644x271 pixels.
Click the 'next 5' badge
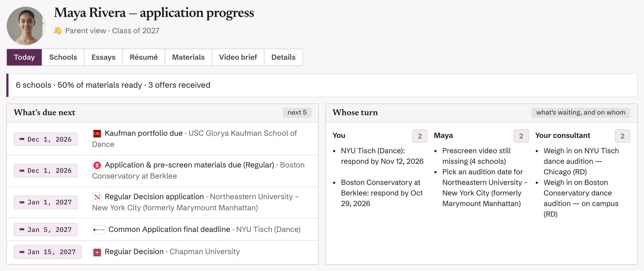click(x=297, y=112)
